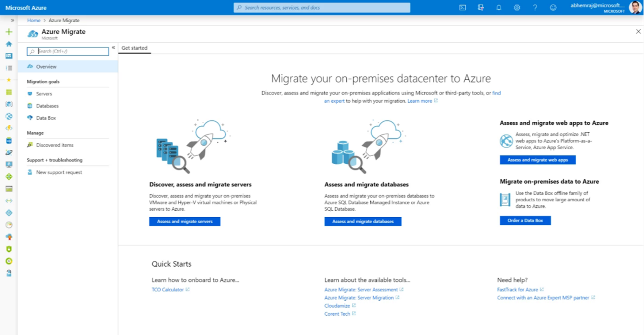
Task: Open help with the question mark icon
Action: (x=535, y=8)
